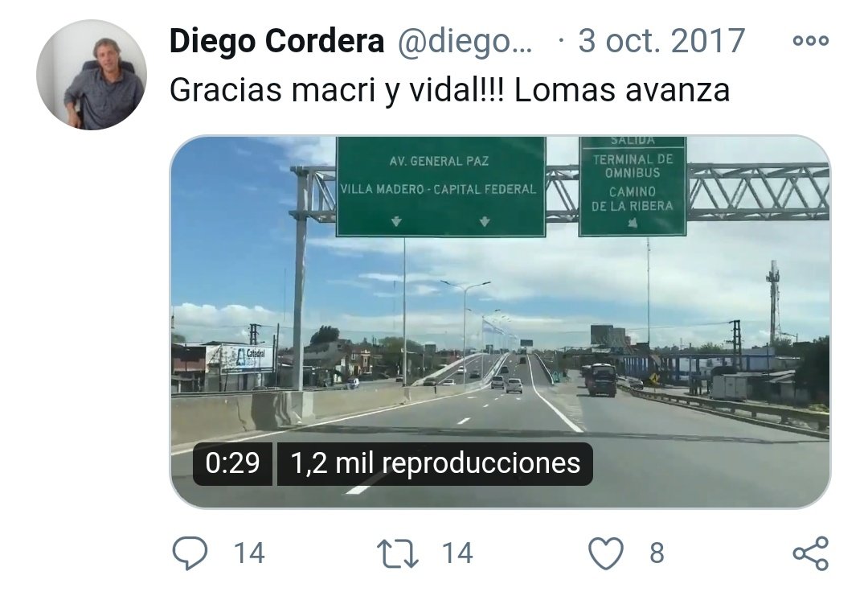Screen dimensions: 868x596
Task: Click the words Lomas avanza in tweet
Action: 622,90
